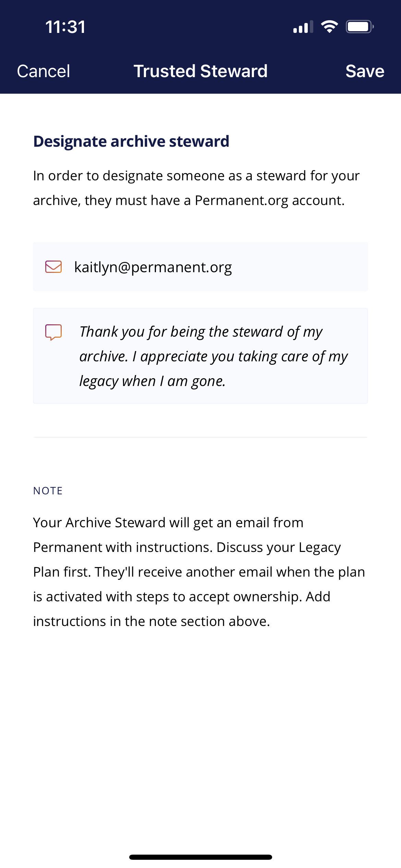Tap the envelope email icon
This screenshot has height=868, width=401.
coord(53,267)
